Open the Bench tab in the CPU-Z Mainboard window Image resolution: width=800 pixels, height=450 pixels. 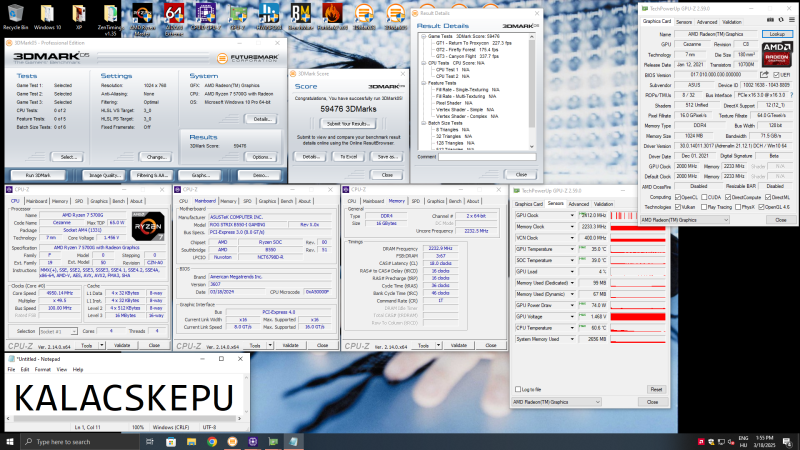(x=287, y=201)
